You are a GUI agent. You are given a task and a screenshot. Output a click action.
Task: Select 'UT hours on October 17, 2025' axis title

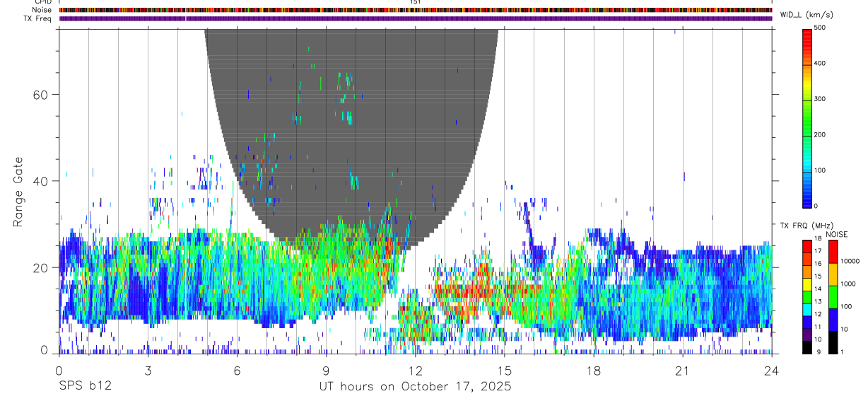pos(414,387)
